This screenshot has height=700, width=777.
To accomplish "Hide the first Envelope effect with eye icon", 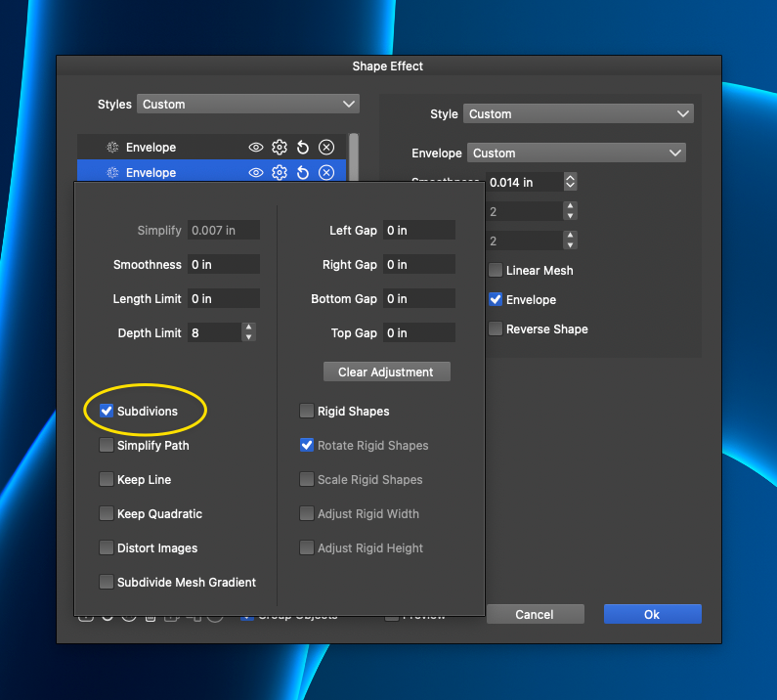I will click(256, 148).
